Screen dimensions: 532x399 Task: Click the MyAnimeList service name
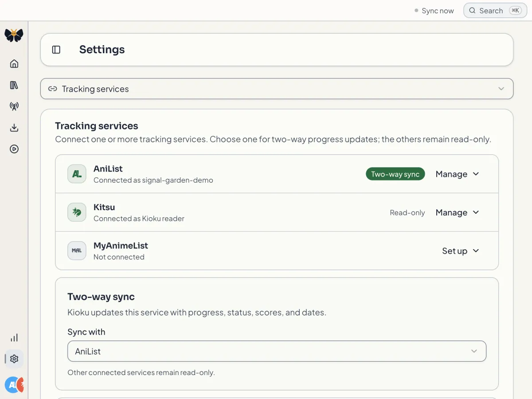point(121,245)
